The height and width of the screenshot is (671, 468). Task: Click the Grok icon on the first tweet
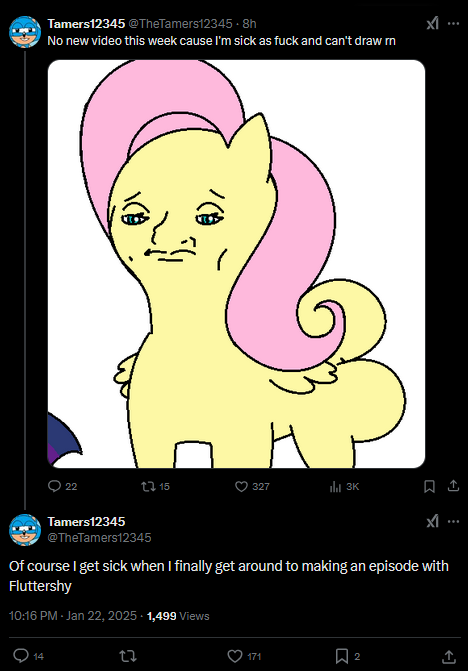pyautogui.click(x=432, y=23)
